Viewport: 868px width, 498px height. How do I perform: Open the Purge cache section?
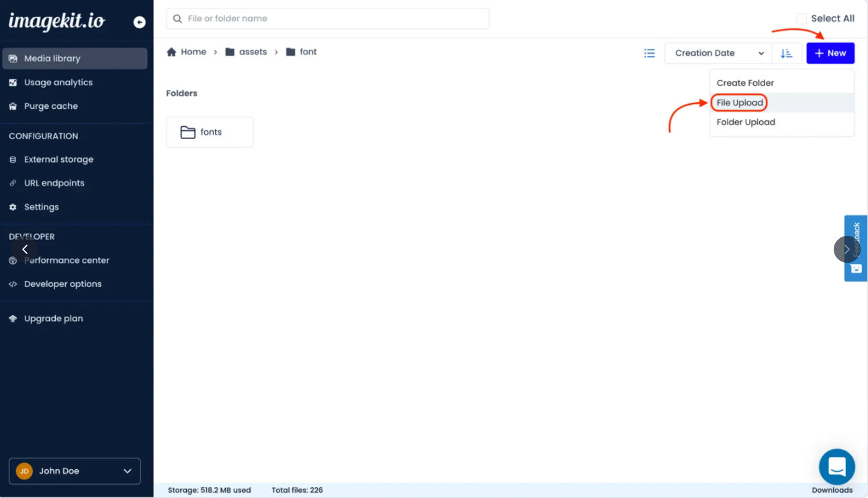[50, 106]
